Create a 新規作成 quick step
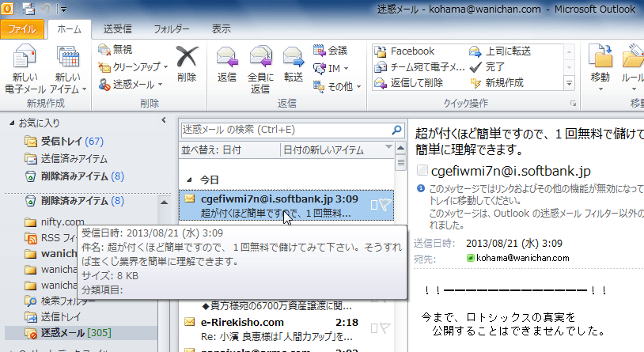 tap(497, 83)
